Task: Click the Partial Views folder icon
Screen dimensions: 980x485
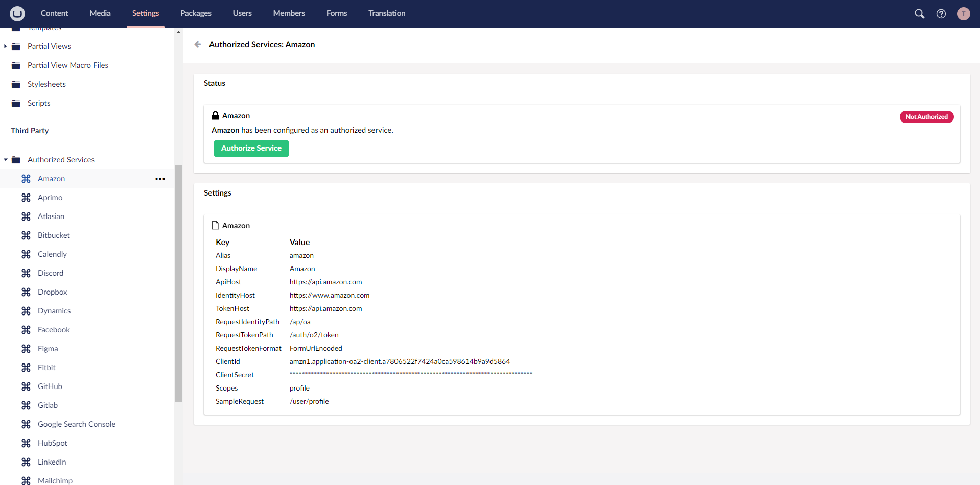Action: (16, 46)
